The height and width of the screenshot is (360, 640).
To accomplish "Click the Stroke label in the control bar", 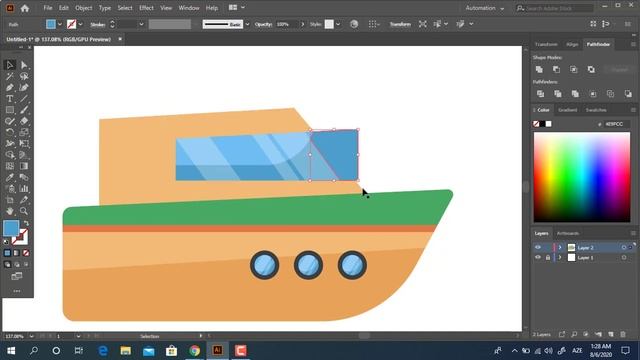I will [x=98, y=24].
